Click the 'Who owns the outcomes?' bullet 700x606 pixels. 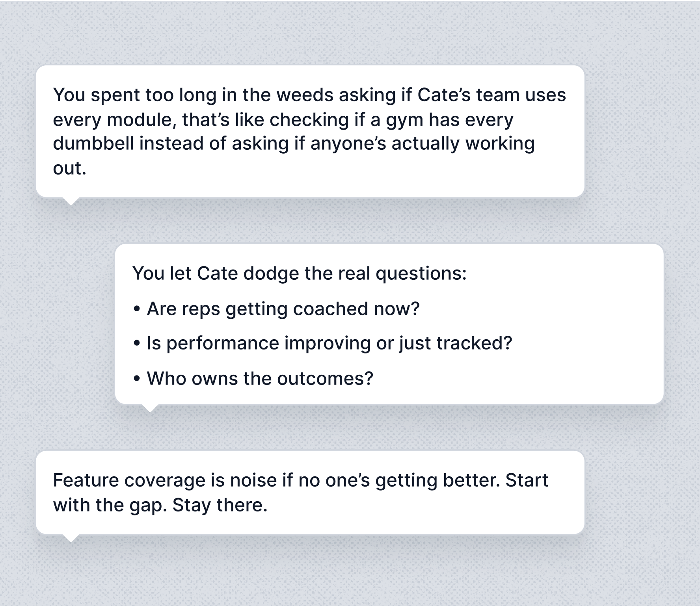coord(259,378)
